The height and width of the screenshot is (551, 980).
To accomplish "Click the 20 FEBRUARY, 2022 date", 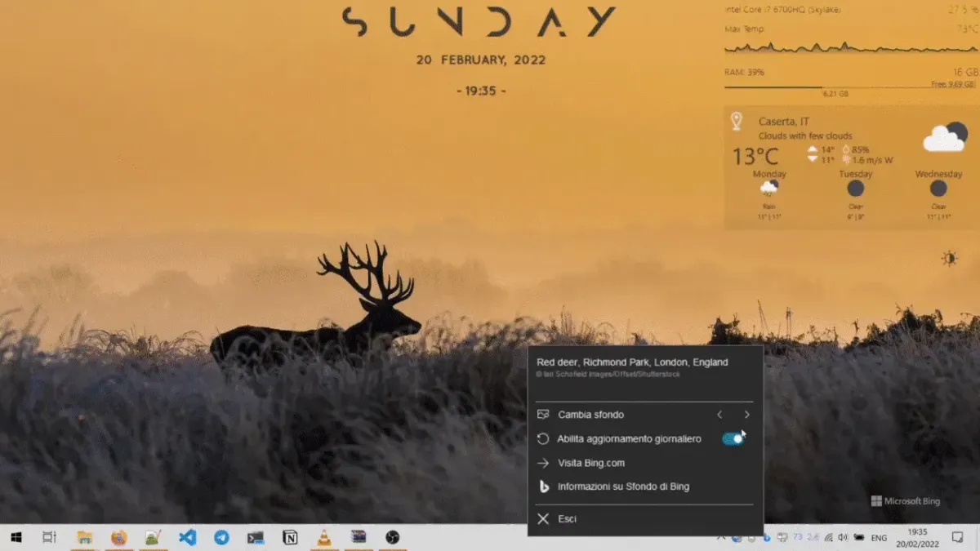I will [480, 60].
